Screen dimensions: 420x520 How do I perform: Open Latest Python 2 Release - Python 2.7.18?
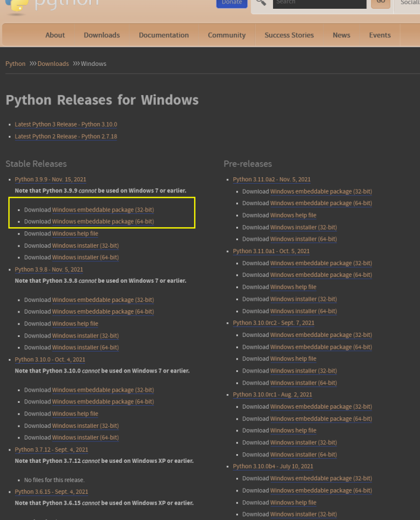click(x=66, y=136)
